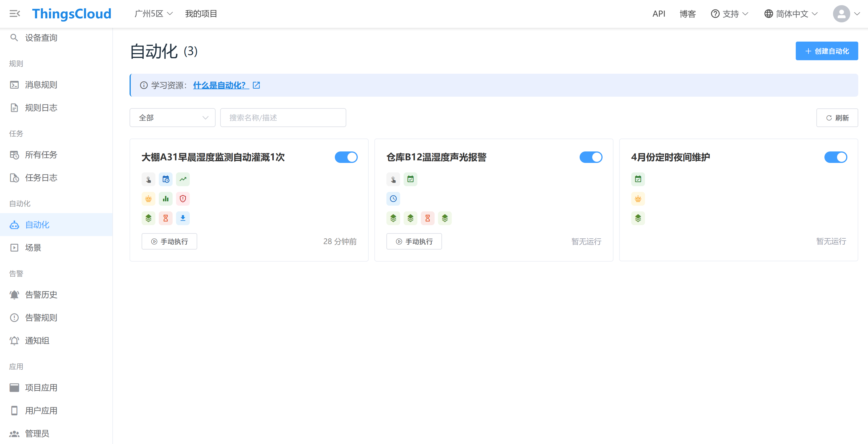Expand the 广州5区 region dropdown
This screenshot has width=868, height=444.
(x=153, y=14)
